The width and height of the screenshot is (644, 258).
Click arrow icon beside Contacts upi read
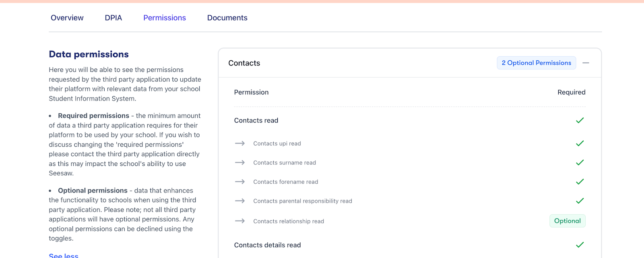point(240,143)
